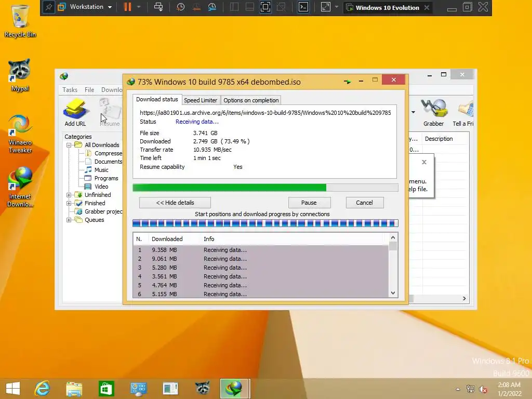Image resolution: width=532 pixels, height=399 pixels.
Task: Open File Explorer from the taskbar
Action: [74, 389]
